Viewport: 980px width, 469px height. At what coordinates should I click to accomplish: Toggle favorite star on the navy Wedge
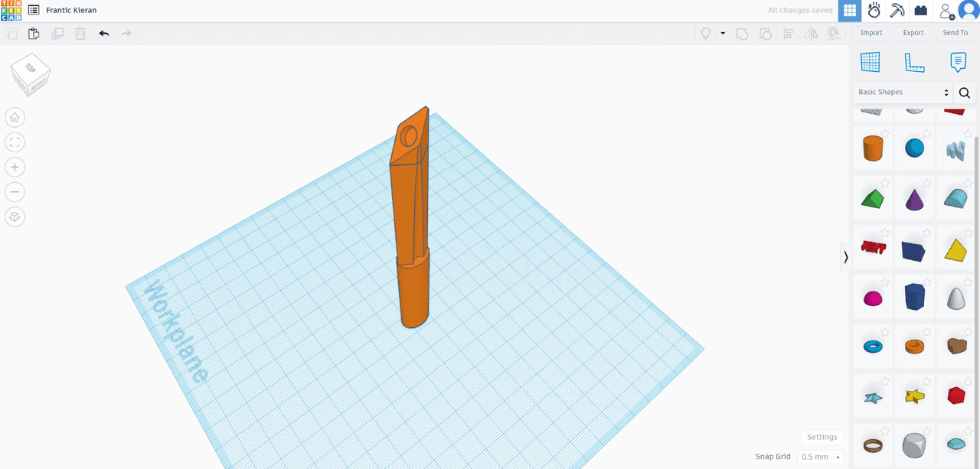(926, 233)
